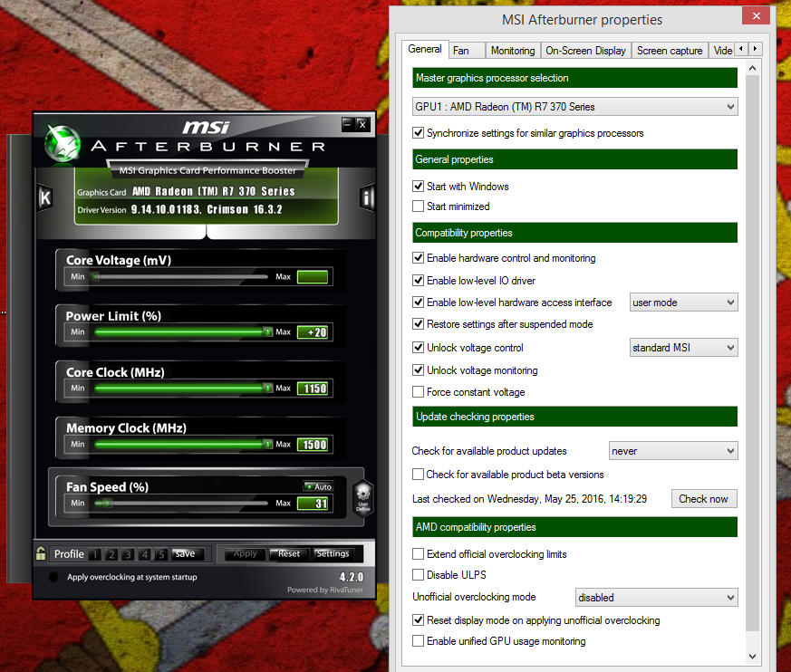Open the hardware access interface mode dropdown
This screenshot has height=672, width=791.
click(683, 302)
